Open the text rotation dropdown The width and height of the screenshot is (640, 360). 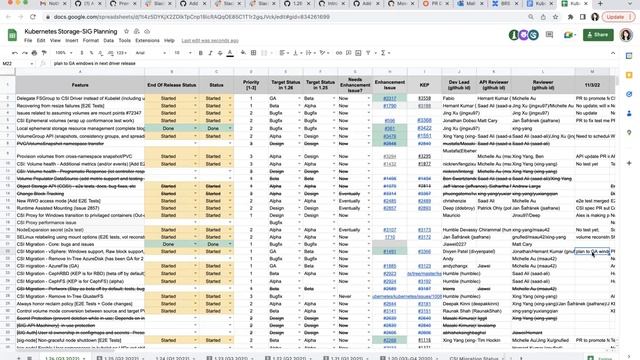click(324, 53)
